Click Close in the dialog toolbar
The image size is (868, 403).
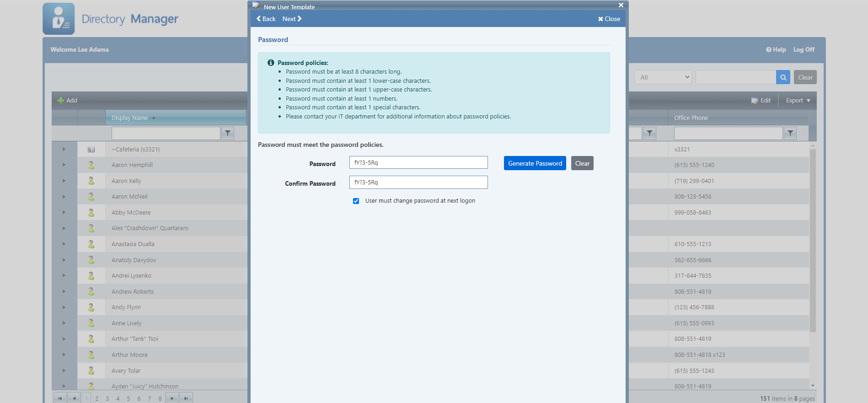click(609, 19)
